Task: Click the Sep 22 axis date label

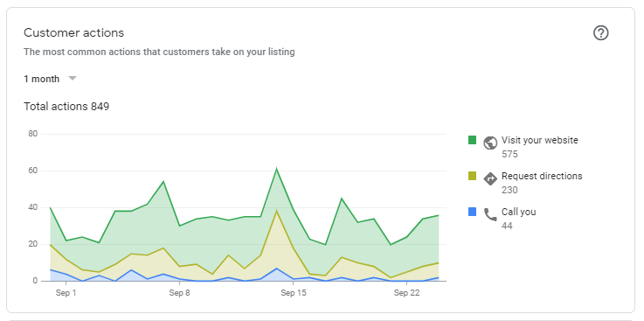Action: pos(406,293)
